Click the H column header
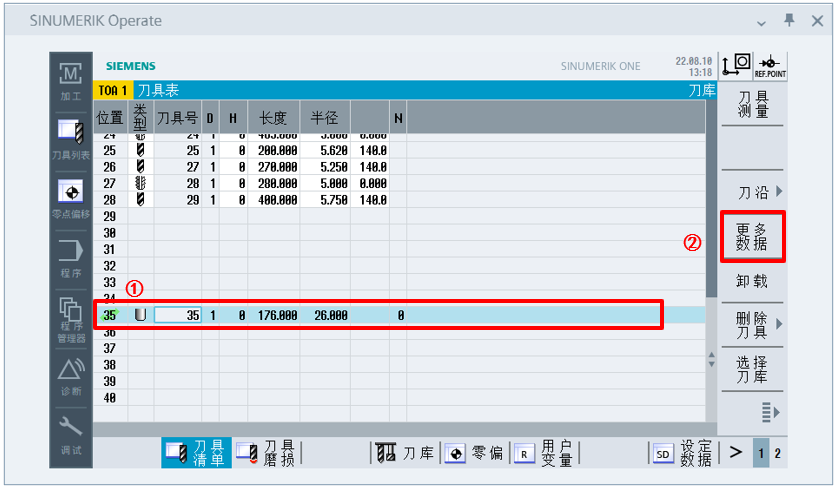The image size is (838, 487). click(x=233, y=118)
